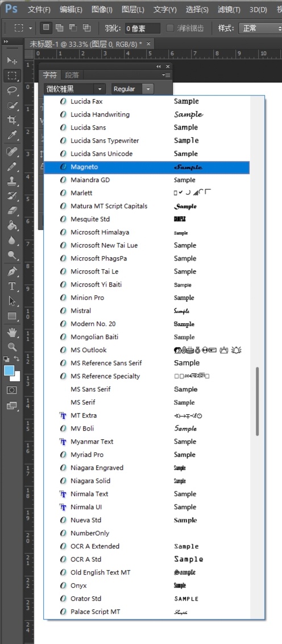Close the 未标题-1 document tab
Image resolution: width=282 pixels, height=644 pixels.
pyautogui.click(x=148, y=44)
